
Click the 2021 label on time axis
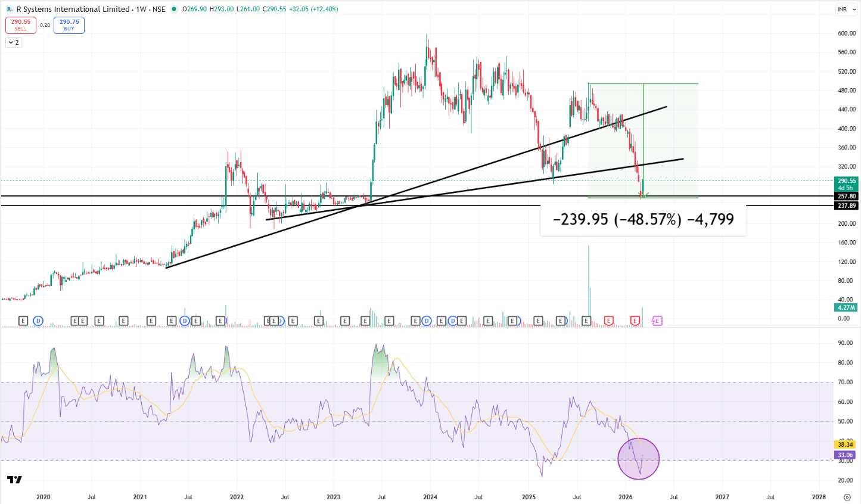pos(140,497)
